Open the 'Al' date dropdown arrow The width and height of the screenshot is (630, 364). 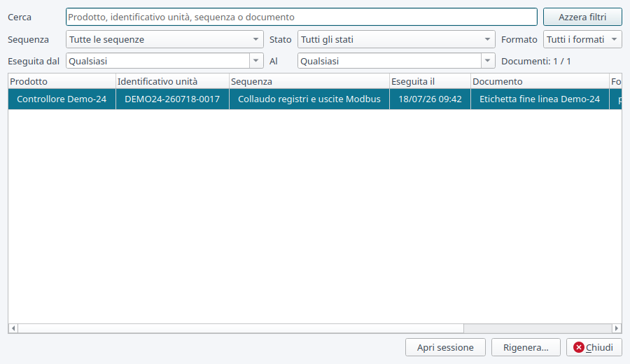coord(487,61)
